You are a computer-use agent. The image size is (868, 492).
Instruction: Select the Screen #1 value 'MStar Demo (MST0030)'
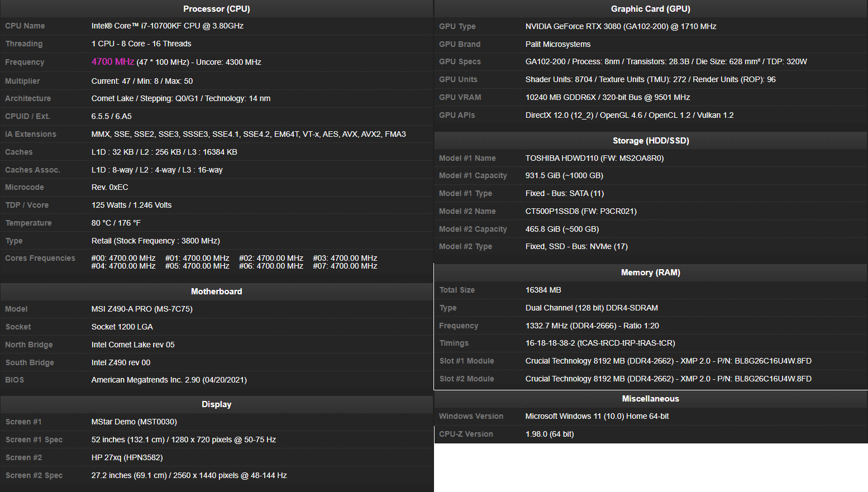(134, 422)
